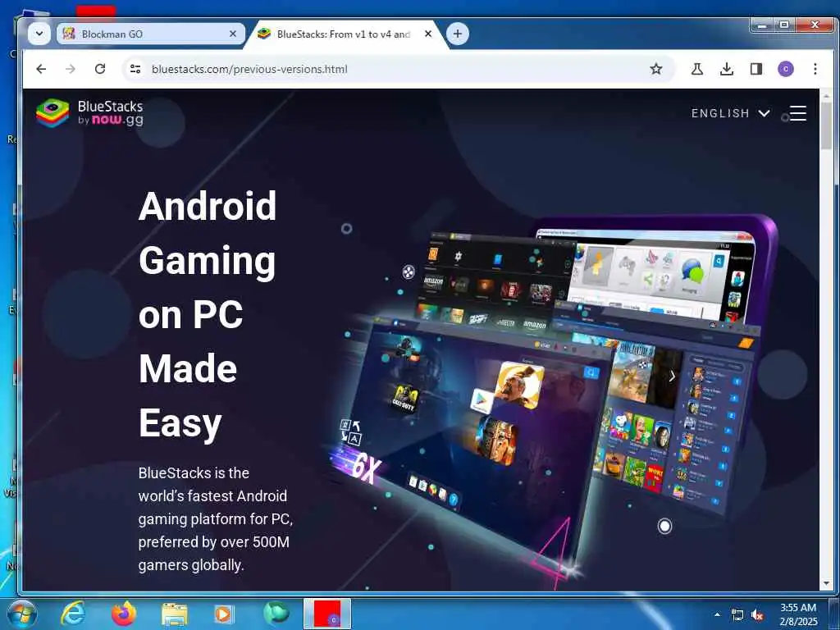Viewport: 840px width, 630px height.
Task: Click the taskbar clock showing 3:55 AM
Action: (798, 614)
